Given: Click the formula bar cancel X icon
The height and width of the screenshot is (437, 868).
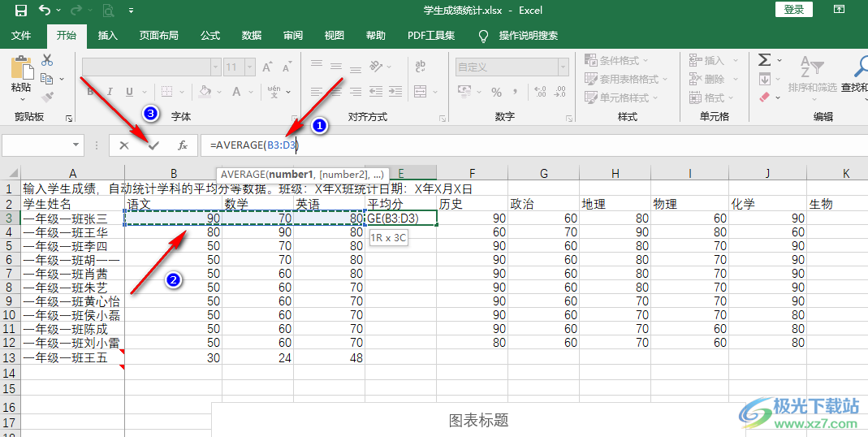Looking at the screenshot, I should tap(124, 145).
